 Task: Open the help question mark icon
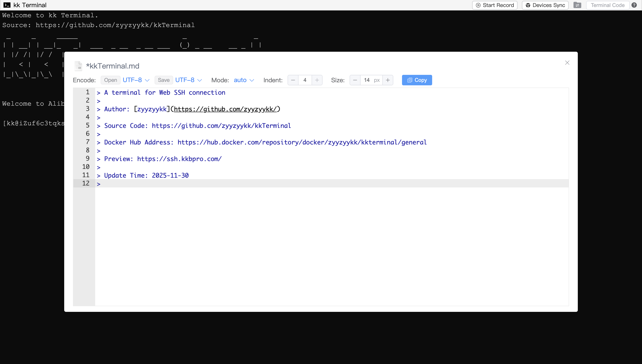pos(634,5)
